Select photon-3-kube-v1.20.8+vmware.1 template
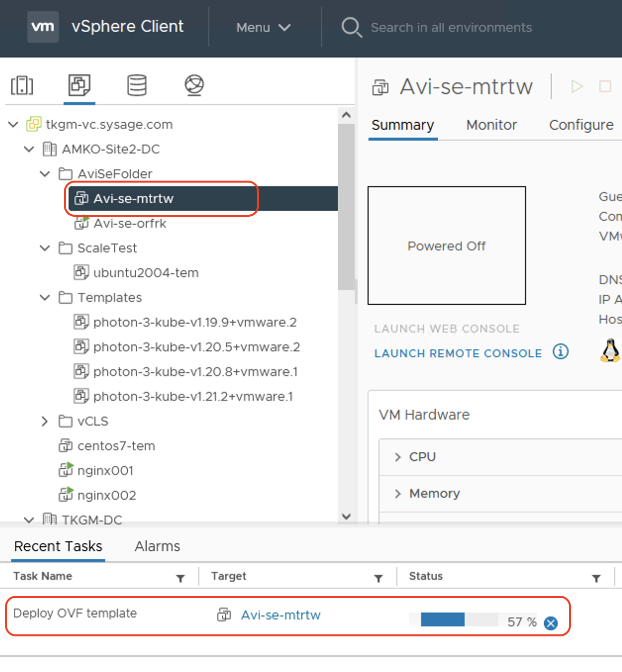The image size is (622, 672). 195,372
